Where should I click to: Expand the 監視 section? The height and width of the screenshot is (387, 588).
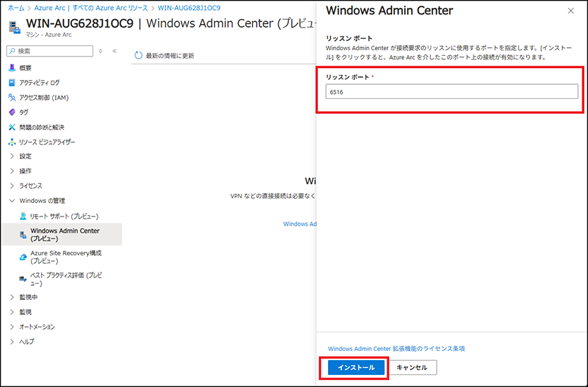point(12,312)
